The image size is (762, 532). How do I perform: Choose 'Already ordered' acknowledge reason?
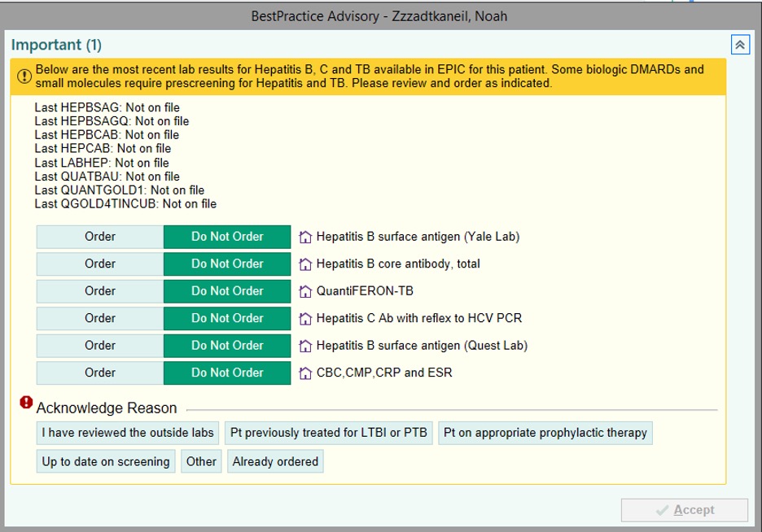[275, 461]
